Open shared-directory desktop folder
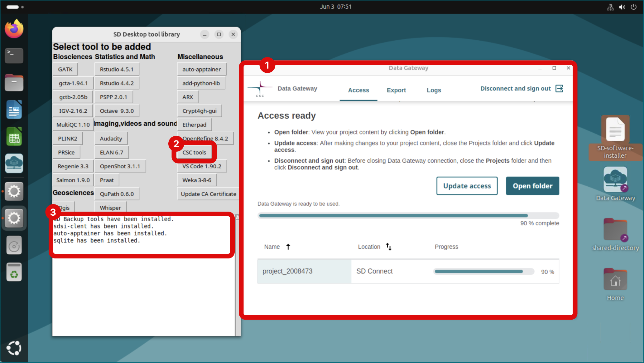Viewport: 644px width, 363px height. [x=615, y=234]
